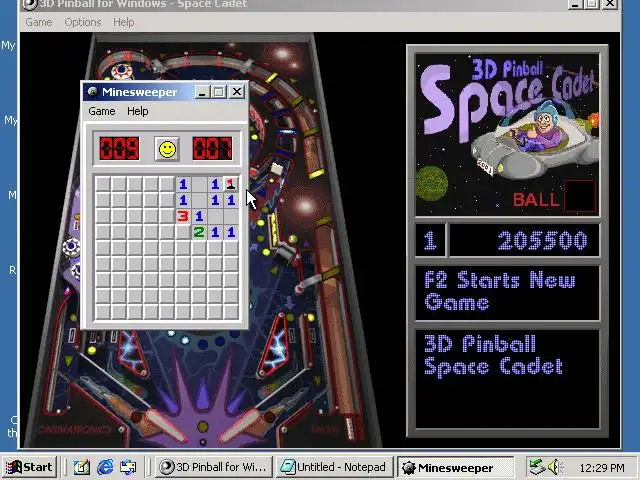Click the flagged cell in the Minesweeper grid
640x480 pixels.
click(x=231, y=184)
